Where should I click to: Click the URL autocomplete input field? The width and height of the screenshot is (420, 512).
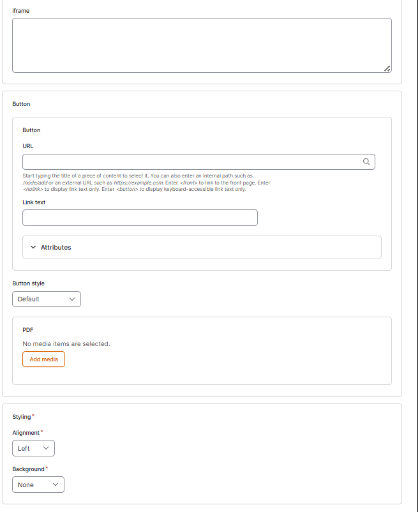199,162
